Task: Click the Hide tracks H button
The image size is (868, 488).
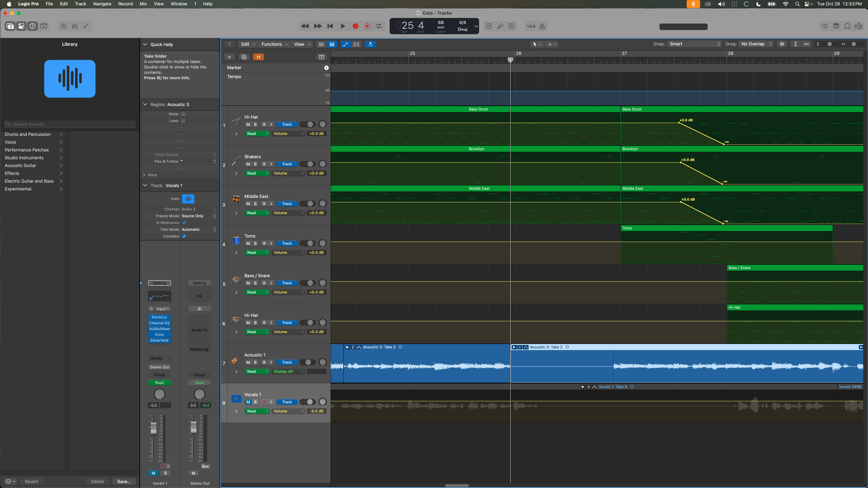Action: click(258, 57)
